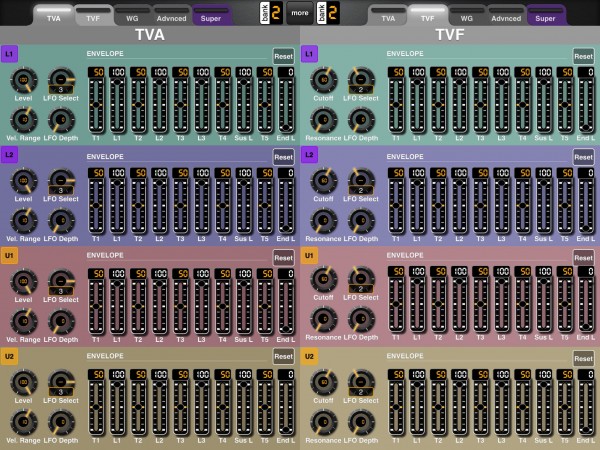
Task: Click the TVA L2 LFO Depth knob
Action: pos(61,220)
